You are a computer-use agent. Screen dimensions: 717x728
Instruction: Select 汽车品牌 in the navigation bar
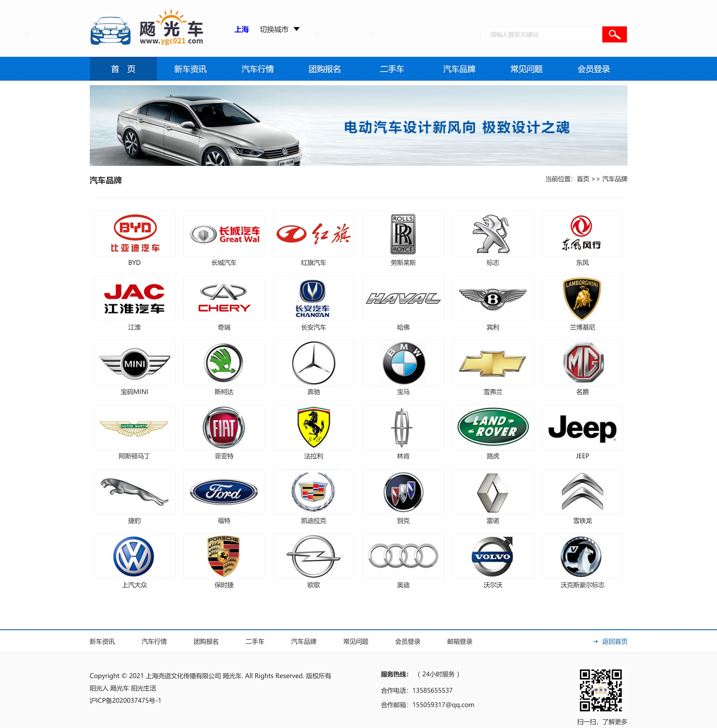459,69
